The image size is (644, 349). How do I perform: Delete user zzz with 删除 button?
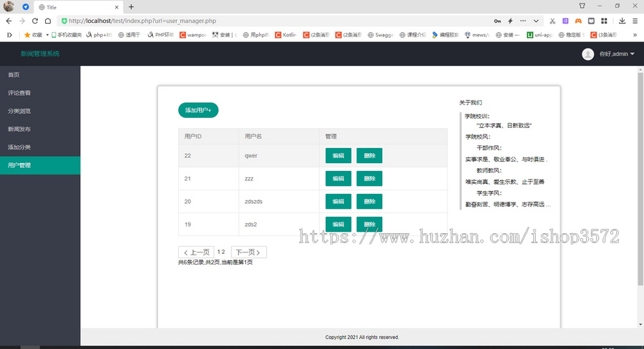click(370, 179)
